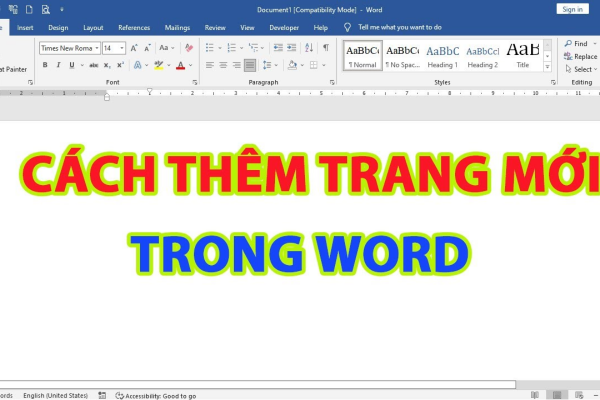
Task: Toggle Subscript formatting
Action: pos(107,65)
